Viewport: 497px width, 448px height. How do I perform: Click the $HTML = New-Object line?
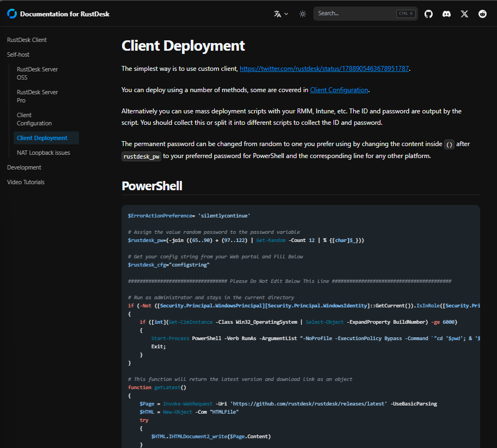pyautogui.click(x=189, y=412)
